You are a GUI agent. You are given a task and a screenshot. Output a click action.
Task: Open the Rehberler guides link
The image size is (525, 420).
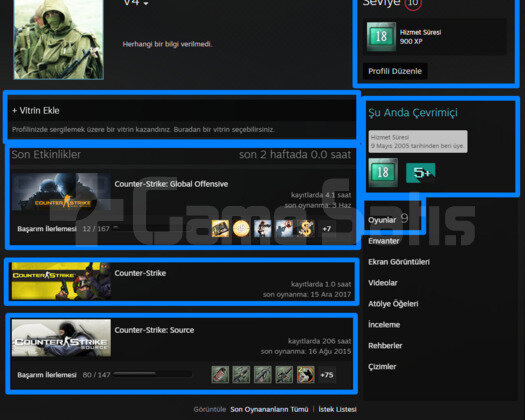click(x=385, y=346)
